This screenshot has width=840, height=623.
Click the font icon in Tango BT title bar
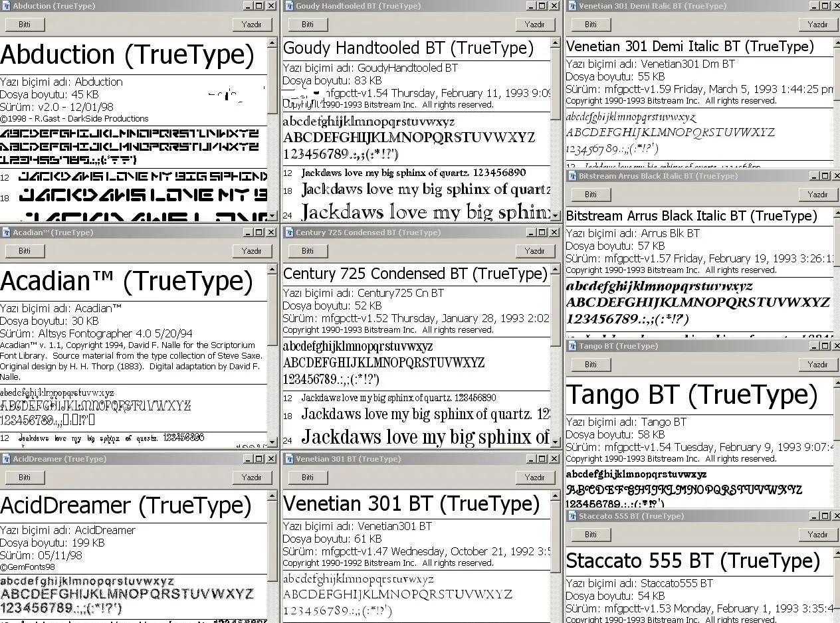pos(572,346)
